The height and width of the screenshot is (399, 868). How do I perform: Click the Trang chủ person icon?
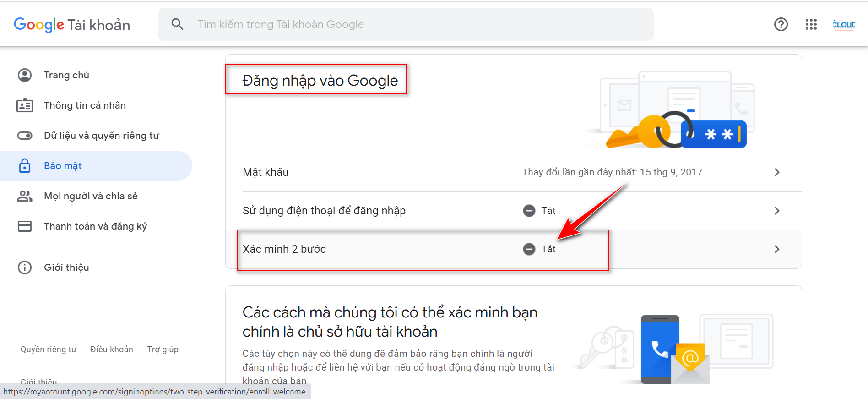[x=25, y=75]
